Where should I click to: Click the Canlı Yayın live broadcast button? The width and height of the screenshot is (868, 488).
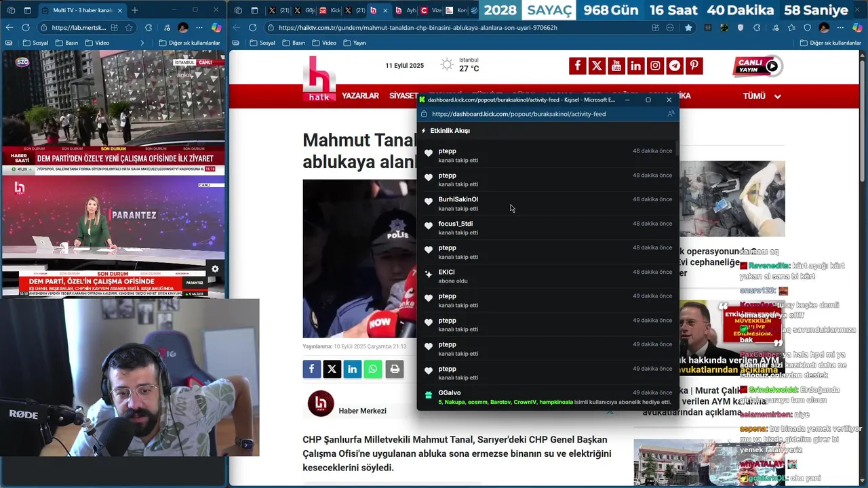[758, 66]
